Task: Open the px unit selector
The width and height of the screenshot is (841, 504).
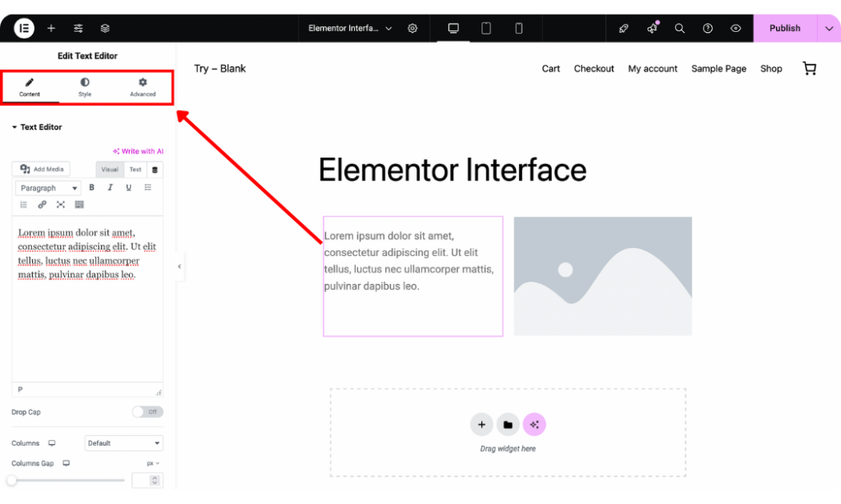Action: click(x=153, y=463)
